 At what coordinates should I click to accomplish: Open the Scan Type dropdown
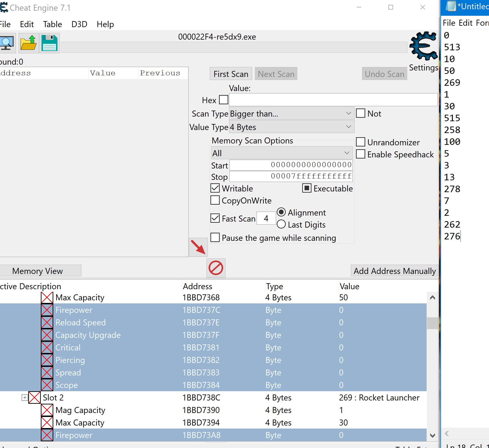(291, 114)
